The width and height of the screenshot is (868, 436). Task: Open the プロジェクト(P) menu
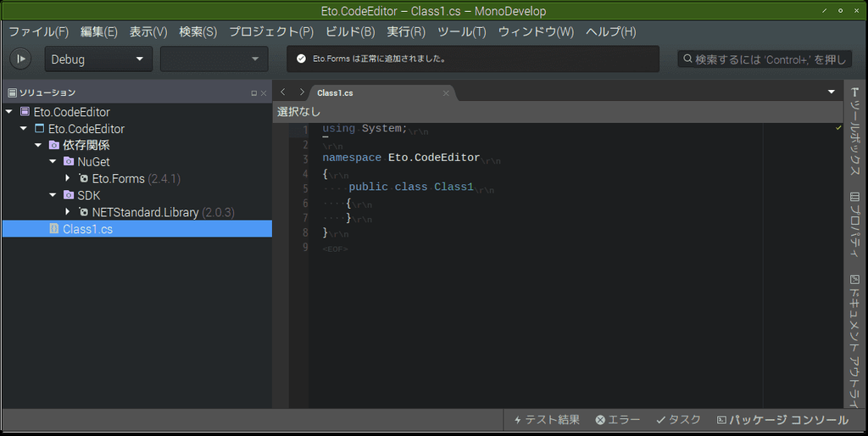(271, 31)
